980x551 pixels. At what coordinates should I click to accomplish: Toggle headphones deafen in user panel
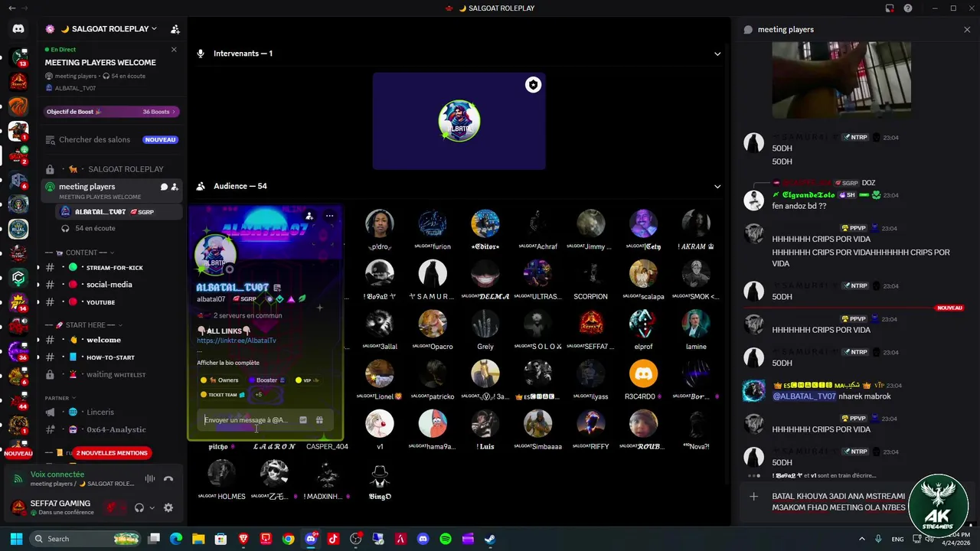pyautogui.click(x=139, y=507)
